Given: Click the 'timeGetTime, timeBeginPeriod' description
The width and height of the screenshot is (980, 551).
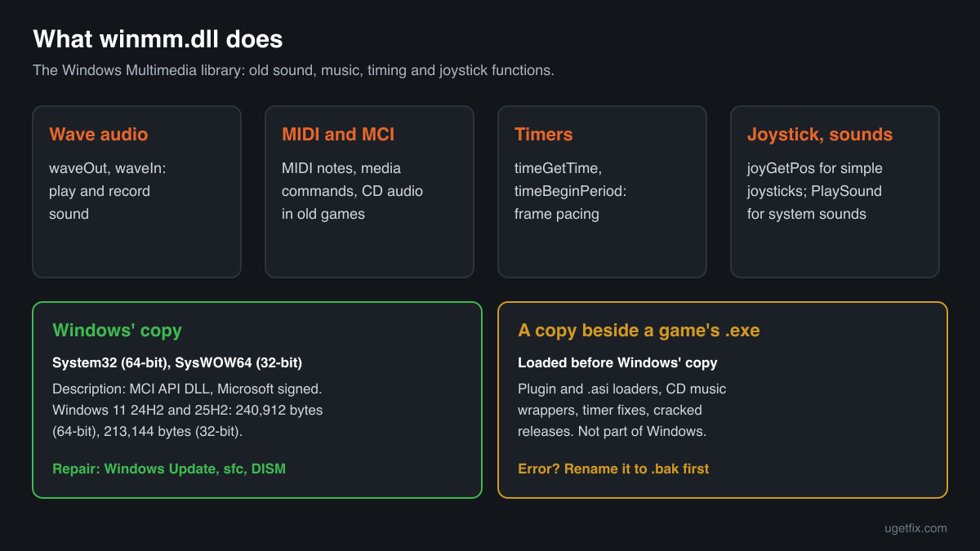Looking at the screenshot, I should point(570,191).
